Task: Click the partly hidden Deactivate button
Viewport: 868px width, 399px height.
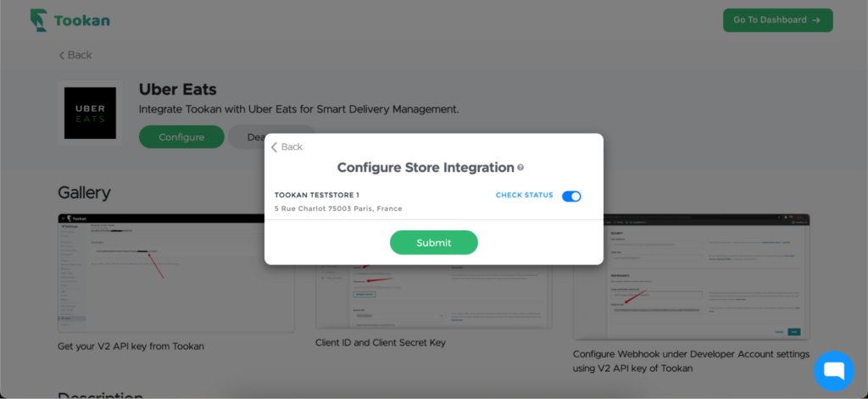Action: point(247,136)
